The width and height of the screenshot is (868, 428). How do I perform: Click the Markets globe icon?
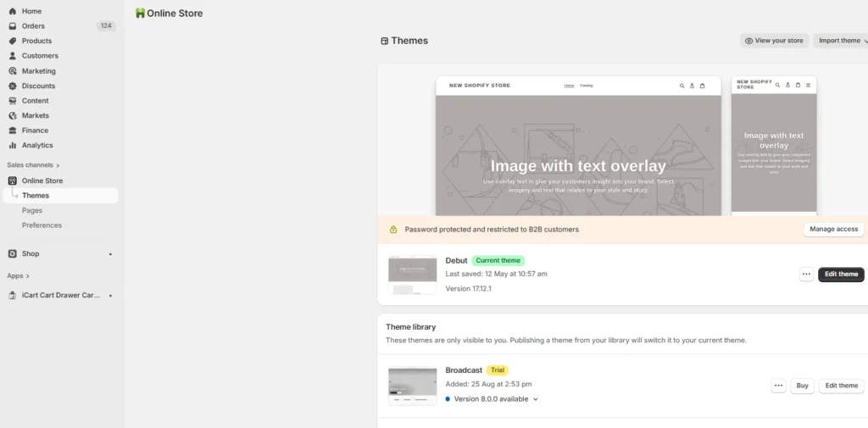tap(12, 116)
